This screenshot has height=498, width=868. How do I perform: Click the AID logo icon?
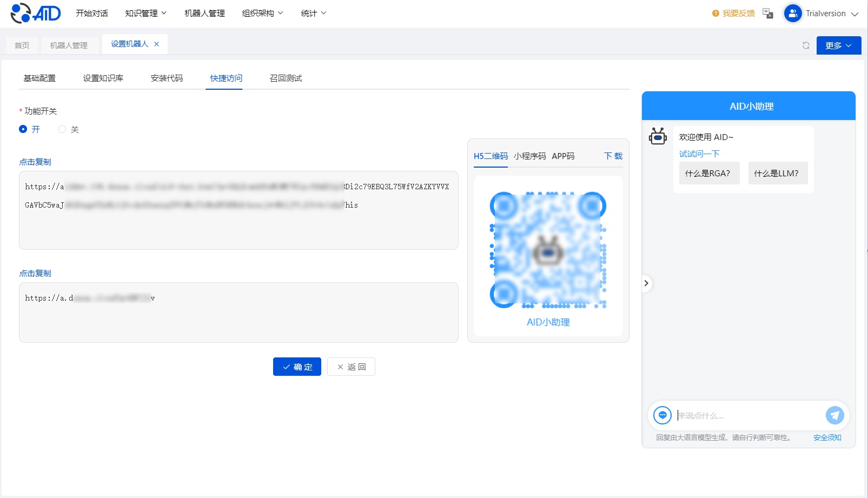(x=36, y=13)
